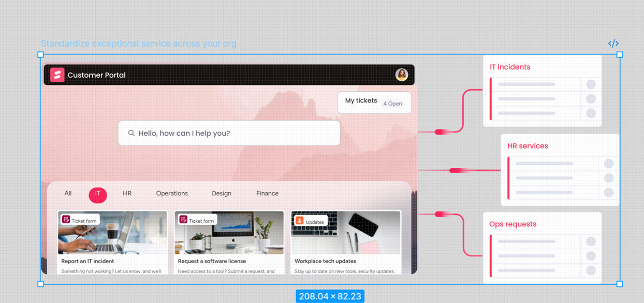Screen dimensions: 644x303
Task: Switch to the All category tab
Action: (x=68, y=193)
